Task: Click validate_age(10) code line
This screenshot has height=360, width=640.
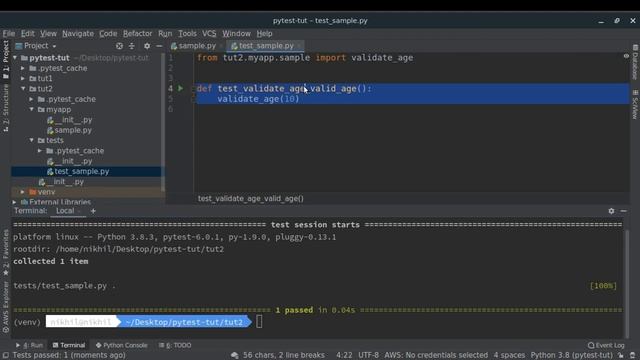Action: (258, 99)
